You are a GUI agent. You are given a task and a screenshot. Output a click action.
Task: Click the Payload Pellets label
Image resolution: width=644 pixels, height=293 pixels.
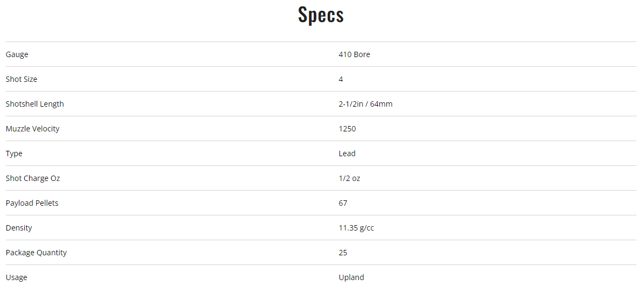tap(32, 203)
